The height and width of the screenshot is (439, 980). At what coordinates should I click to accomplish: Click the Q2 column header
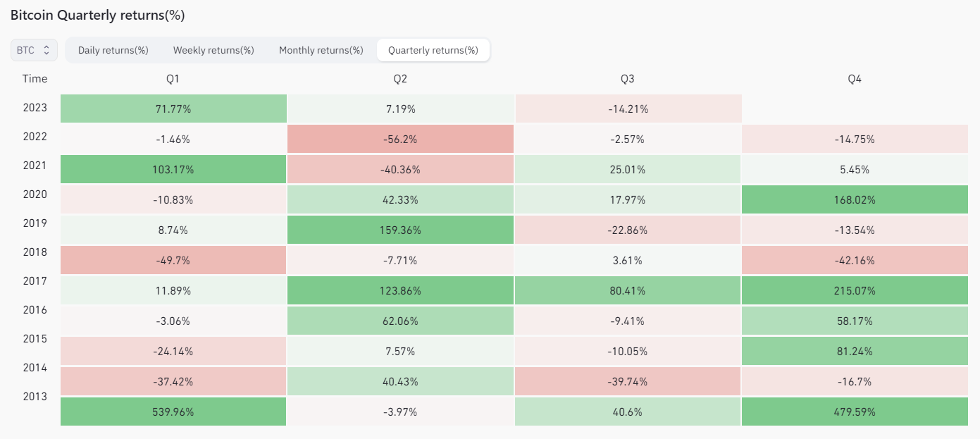(x=400, y=79)
